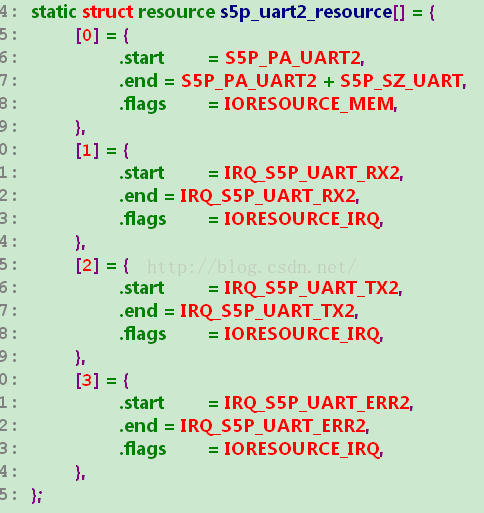Select the s5p_uart2_resource identifier
Viewport: 484px width, 513px height.
(307, 13)
